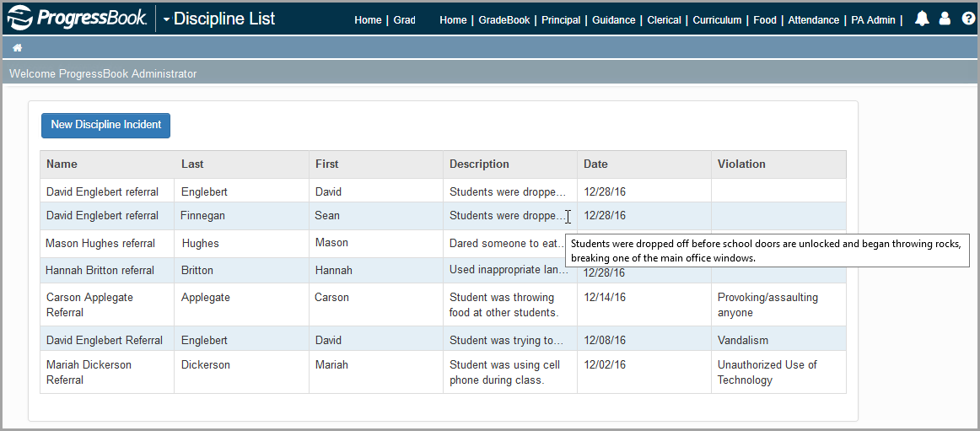Click the Home link before truncated Grad
The image size is (980, 431).
click(x=368, y=20)
